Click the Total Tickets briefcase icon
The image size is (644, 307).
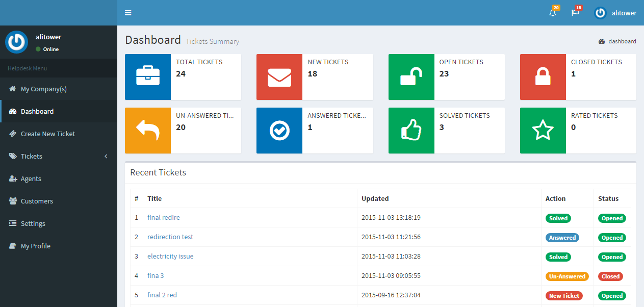(x=148, y=77)
